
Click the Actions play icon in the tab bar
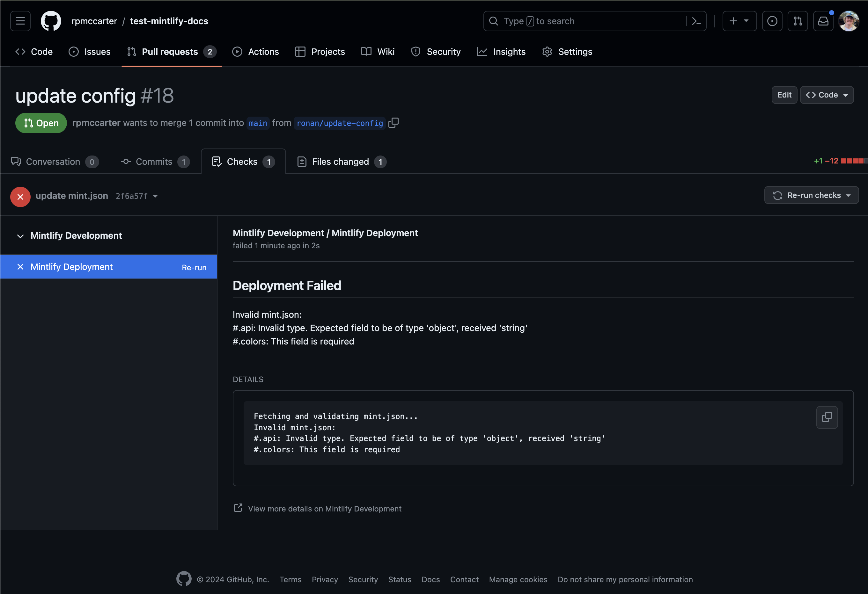(236, 51)
